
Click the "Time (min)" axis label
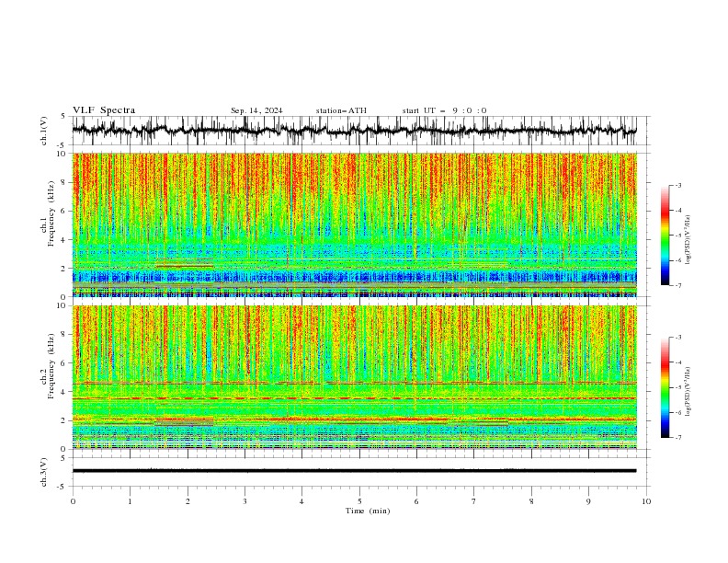368,511
